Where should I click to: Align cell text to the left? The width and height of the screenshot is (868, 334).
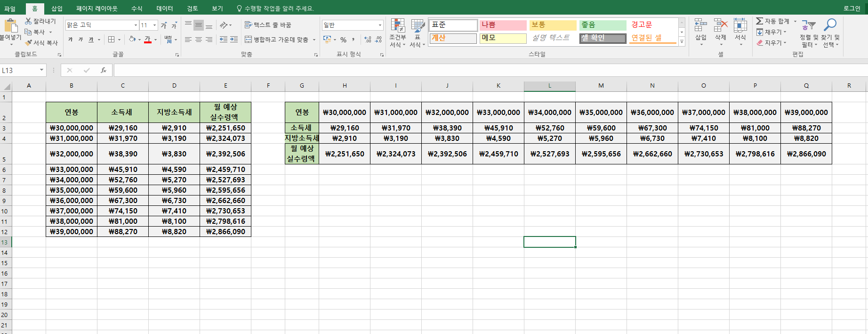coord(188,40)
